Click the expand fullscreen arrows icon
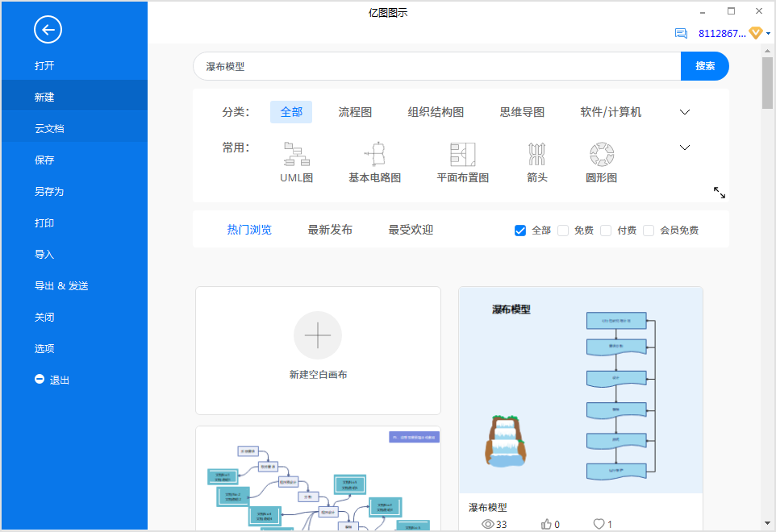Viewport: 776px width, 532px height. 719,193
